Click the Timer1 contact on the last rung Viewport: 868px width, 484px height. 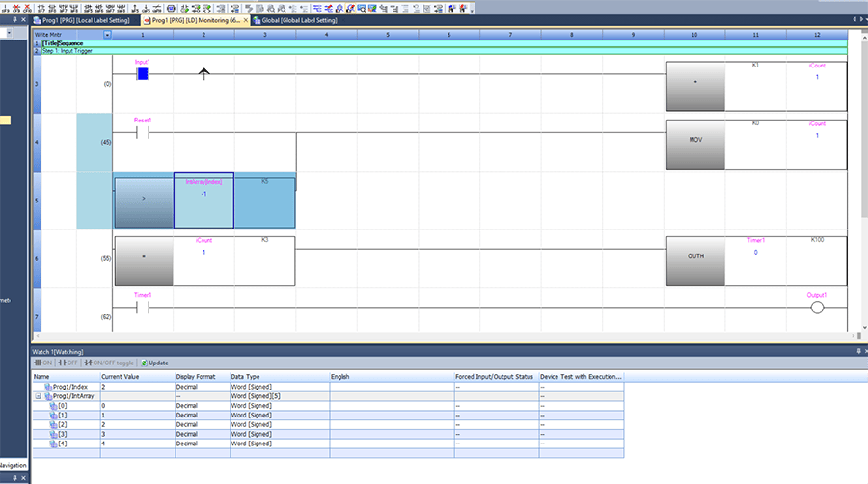click(x=143, y=308)
